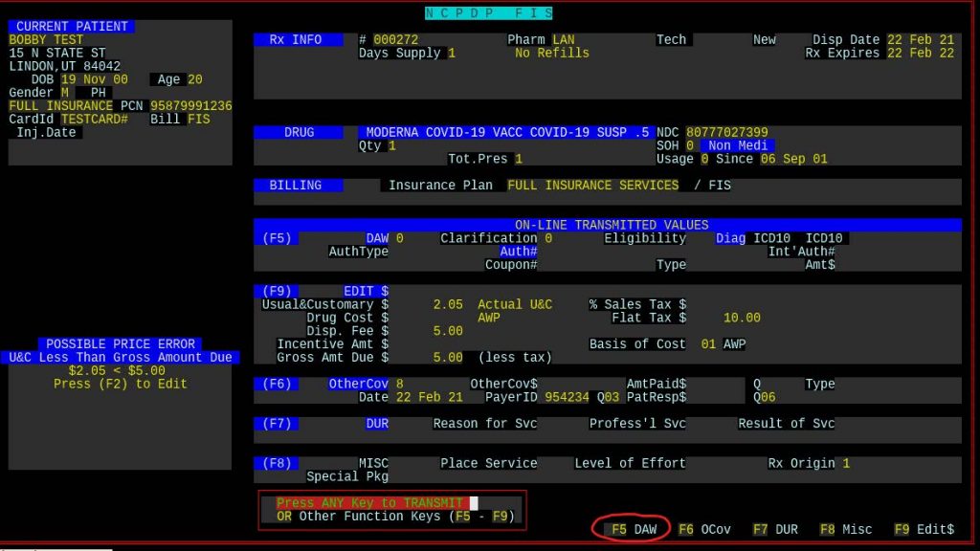Screen dimensions: 980x551
Task: Select the BILLING section header
Action: 296,186
